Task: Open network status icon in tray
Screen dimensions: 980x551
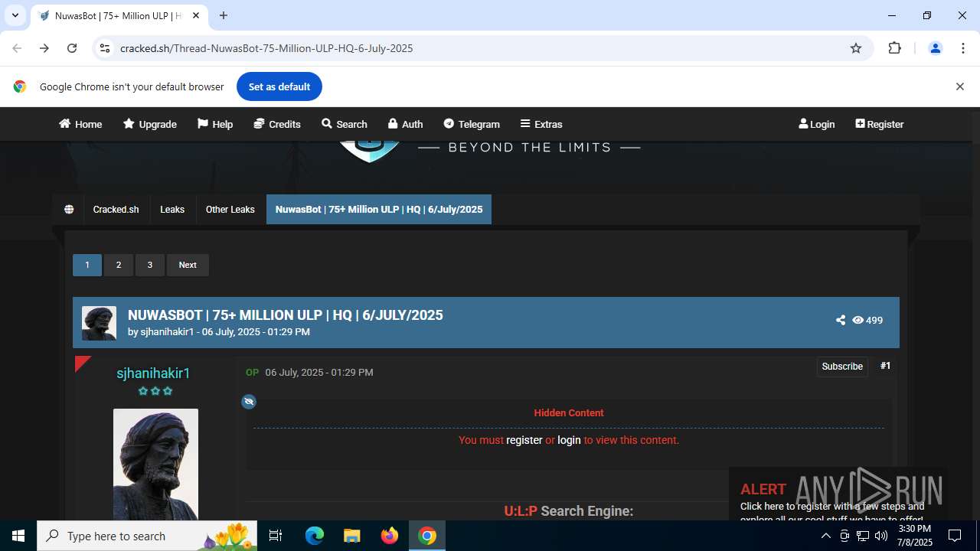Action: (x=862, y=536)
